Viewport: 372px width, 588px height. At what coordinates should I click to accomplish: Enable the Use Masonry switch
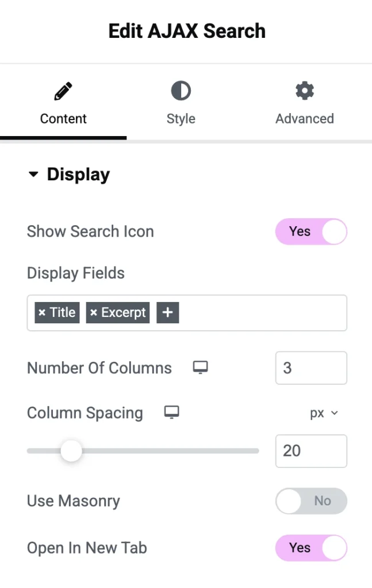tap(311, 501)
